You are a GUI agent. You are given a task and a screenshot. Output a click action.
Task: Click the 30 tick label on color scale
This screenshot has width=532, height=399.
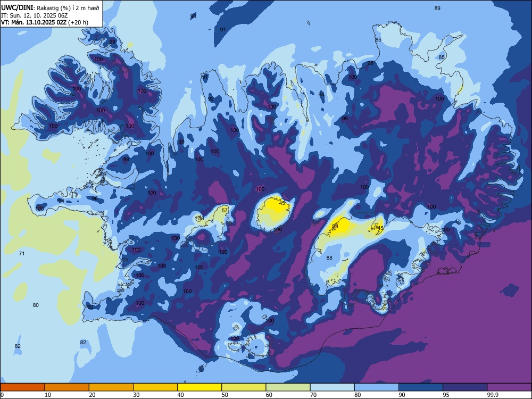(x=136, y=395)
